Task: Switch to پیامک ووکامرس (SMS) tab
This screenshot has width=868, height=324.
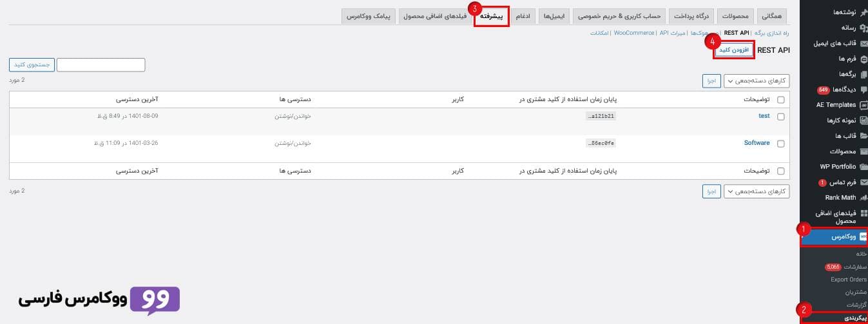Action: pyautogui.click(x=369, y=16)
